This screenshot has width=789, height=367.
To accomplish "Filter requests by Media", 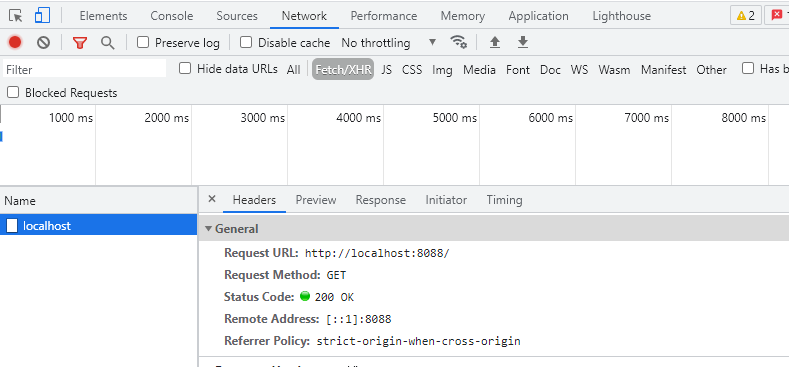I will [480, 69].
